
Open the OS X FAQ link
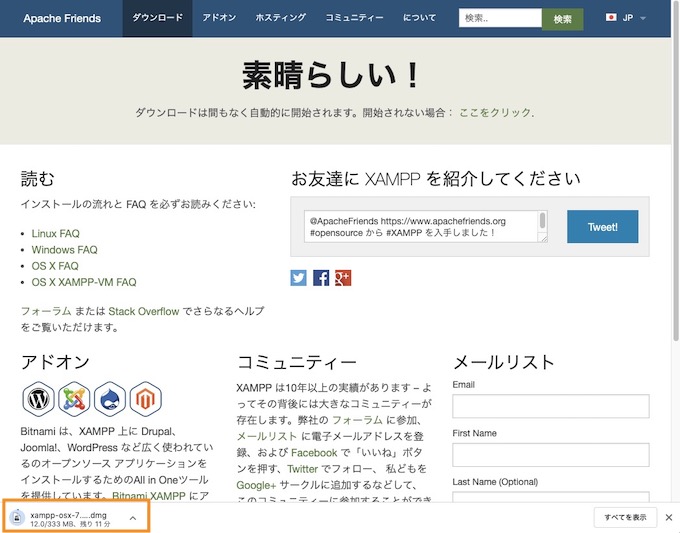point(55,266)
